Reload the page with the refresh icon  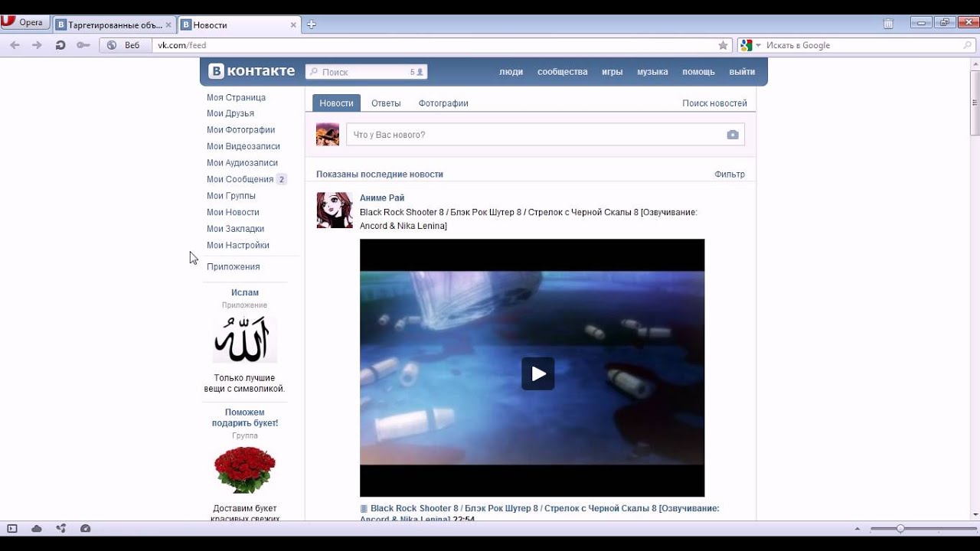(60, 45)
